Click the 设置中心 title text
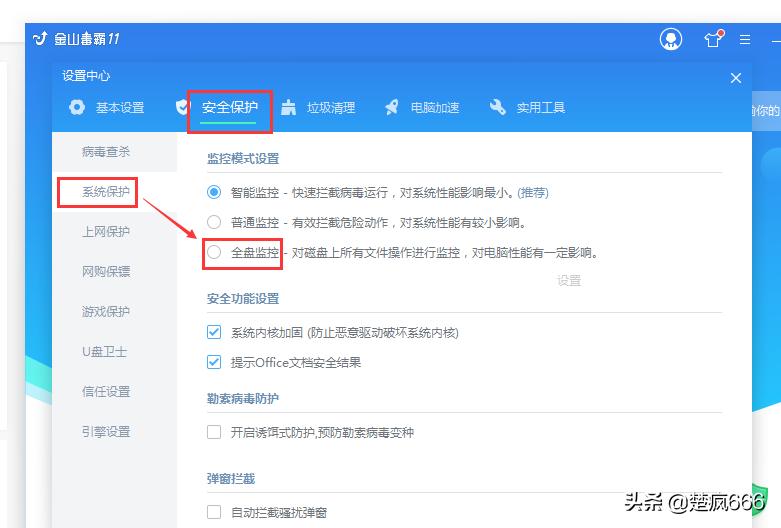 click(86, 76)
